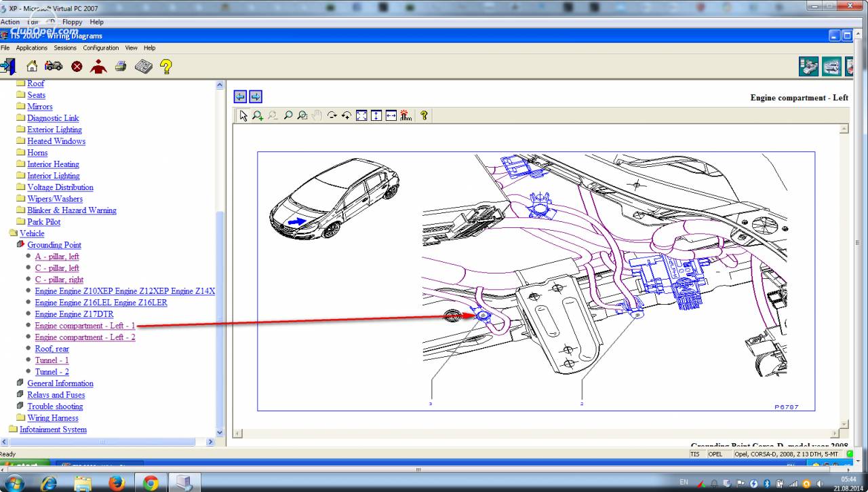This screenshot has height=492, width=868.
Task: Click tree horizontal scroll right arrow
Action: pyautogui.click(x=210, y=442)
